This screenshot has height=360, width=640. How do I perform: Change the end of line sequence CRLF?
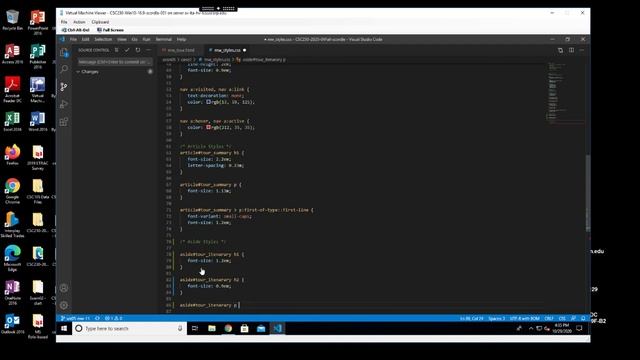549,318
